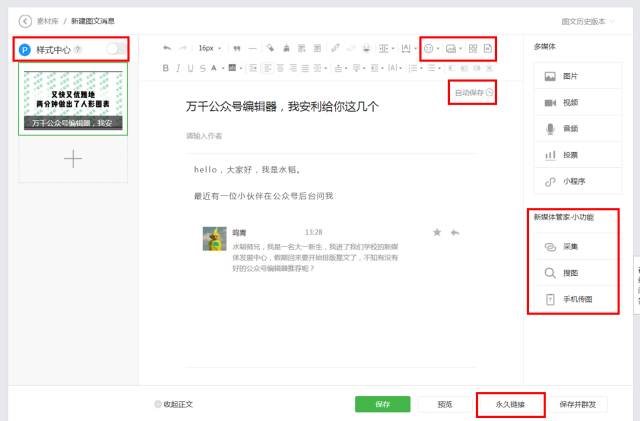Open the font color dropdown arrow
Image resolution: width=640 pixels, height=421 pixels.
(x=223, y=68)
